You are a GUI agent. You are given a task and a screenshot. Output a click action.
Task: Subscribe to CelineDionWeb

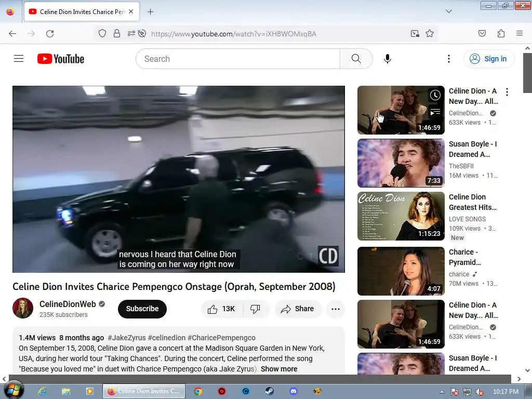click(x=142, y=309)
